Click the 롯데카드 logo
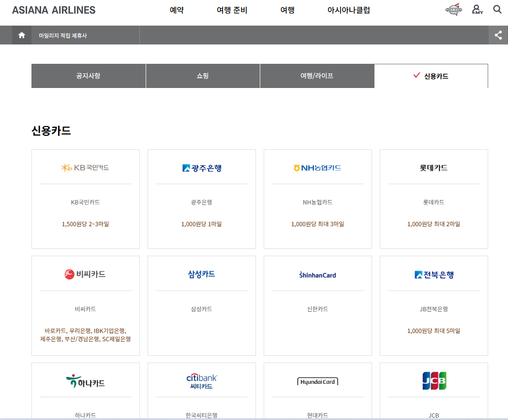Image resolution: width=508 pixels, height=420 pixels. point(433,168)
